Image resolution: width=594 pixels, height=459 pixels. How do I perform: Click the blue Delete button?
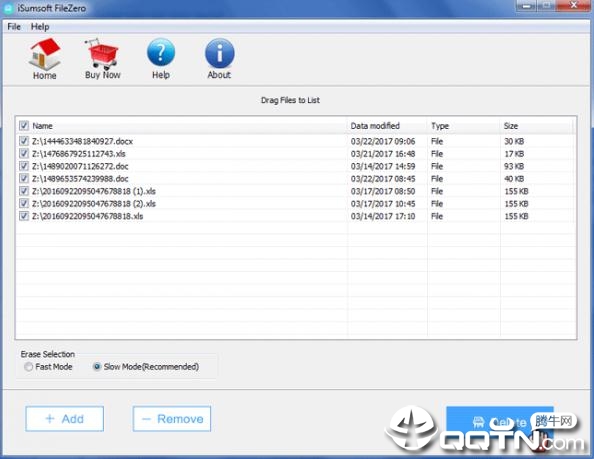[500, 422]
